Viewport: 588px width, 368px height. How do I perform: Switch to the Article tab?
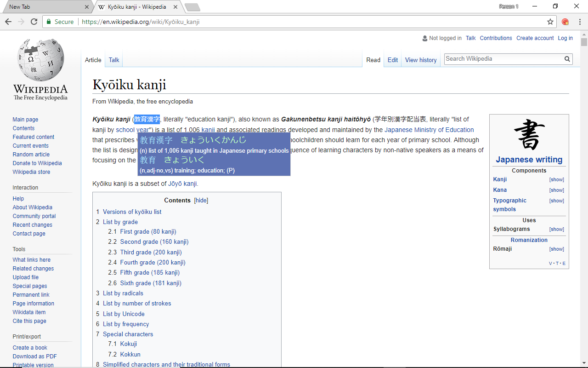pos(93,60)
